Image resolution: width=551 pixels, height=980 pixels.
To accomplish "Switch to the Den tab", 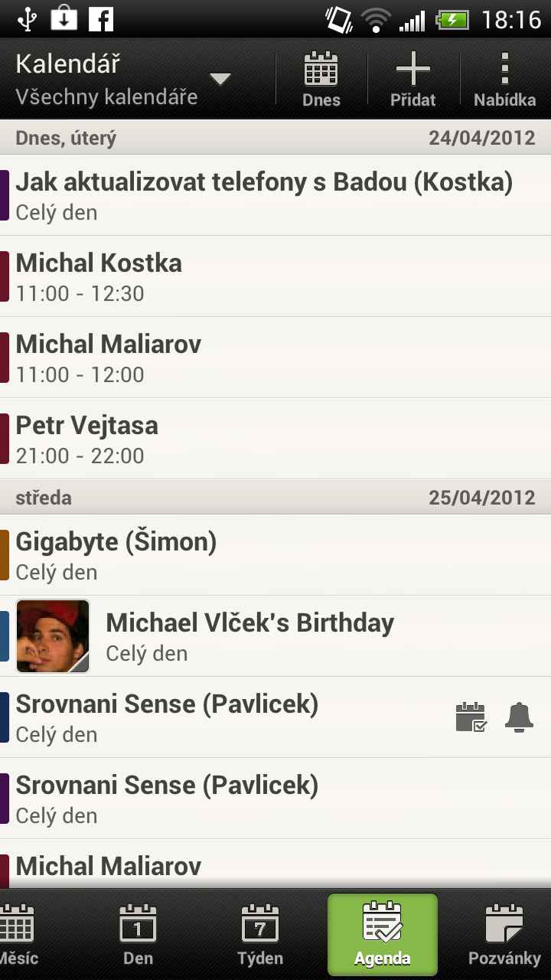I will (139, 933).
